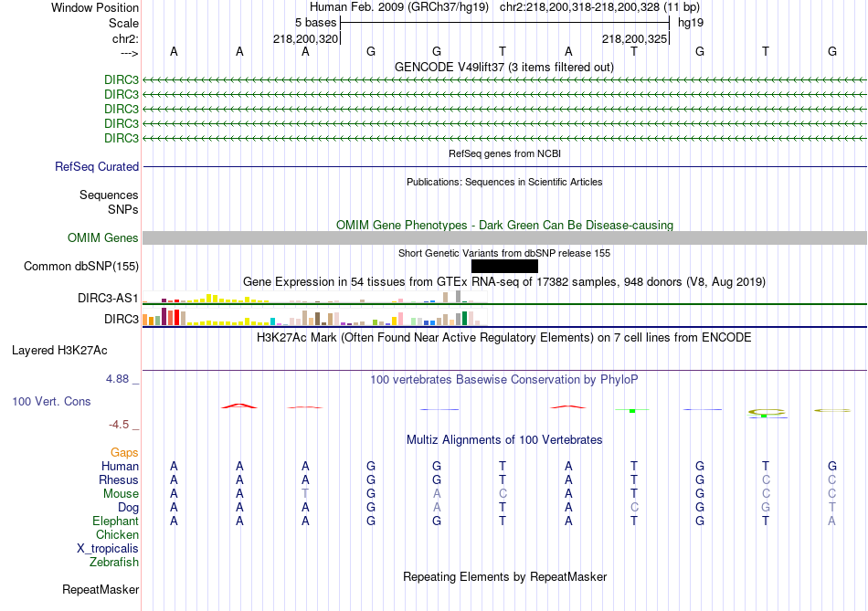Click the 4.88 PhyloP upper limit value
This screenshot has width=868, height=611.
click(117, 379)
